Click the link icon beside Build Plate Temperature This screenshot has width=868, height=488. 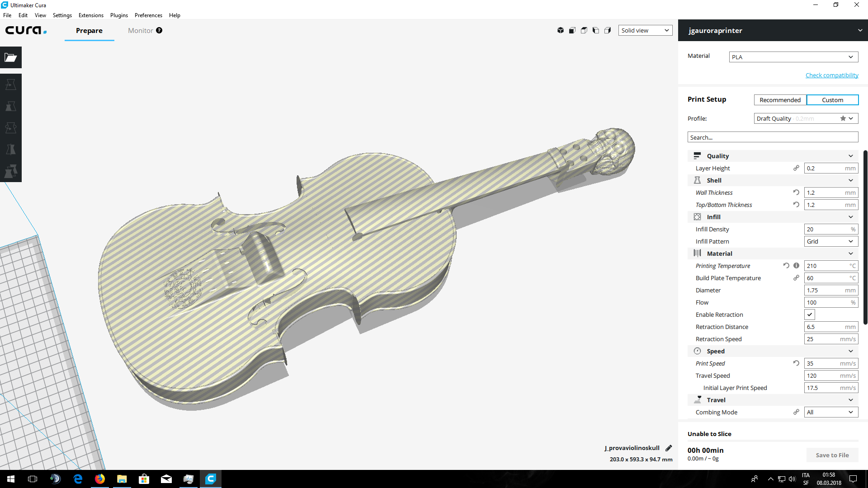[x=796, y=278]
